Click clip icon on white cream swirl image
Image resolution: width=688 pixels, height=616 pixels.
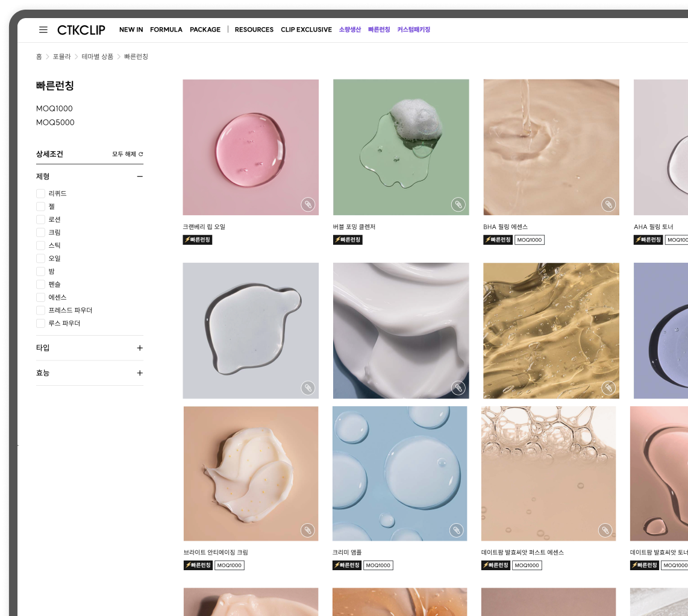458,388
